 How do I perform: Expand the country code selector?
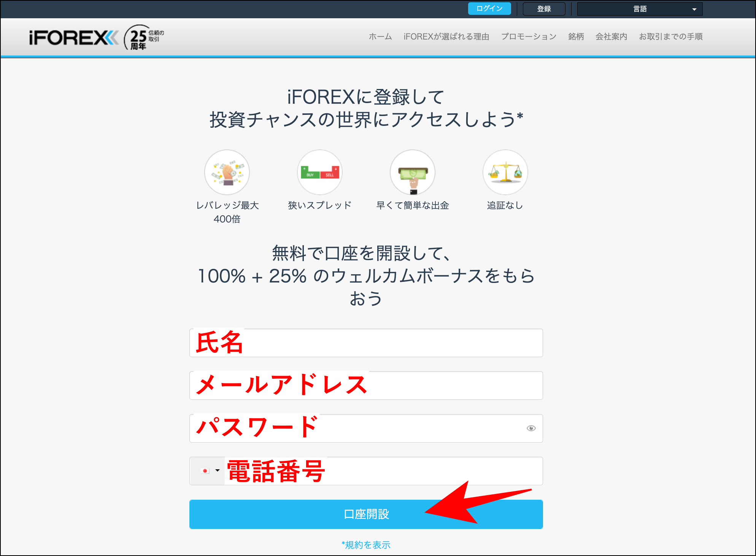pos(217,471)
